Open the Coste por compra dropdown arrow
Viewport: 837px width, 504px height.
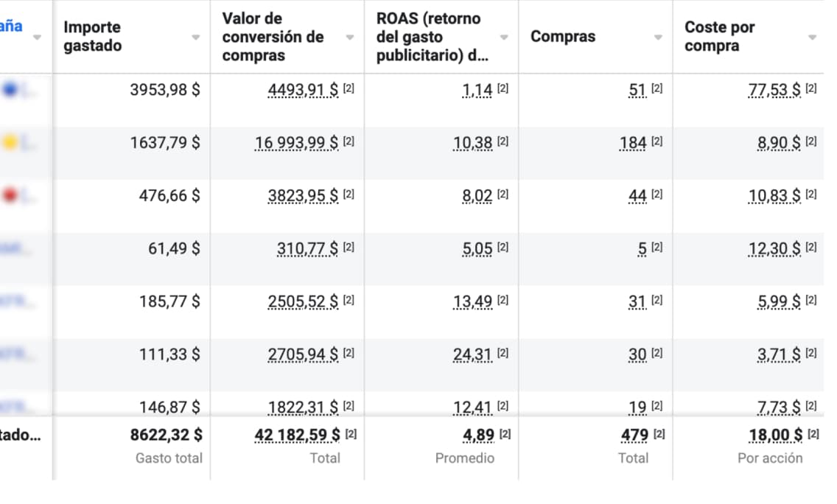click(812, 38)
